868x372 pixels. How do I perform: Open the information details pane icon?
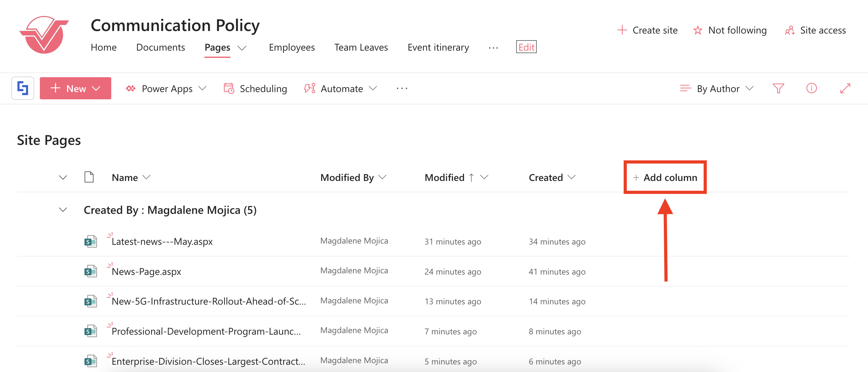click(x=811, y=88)
